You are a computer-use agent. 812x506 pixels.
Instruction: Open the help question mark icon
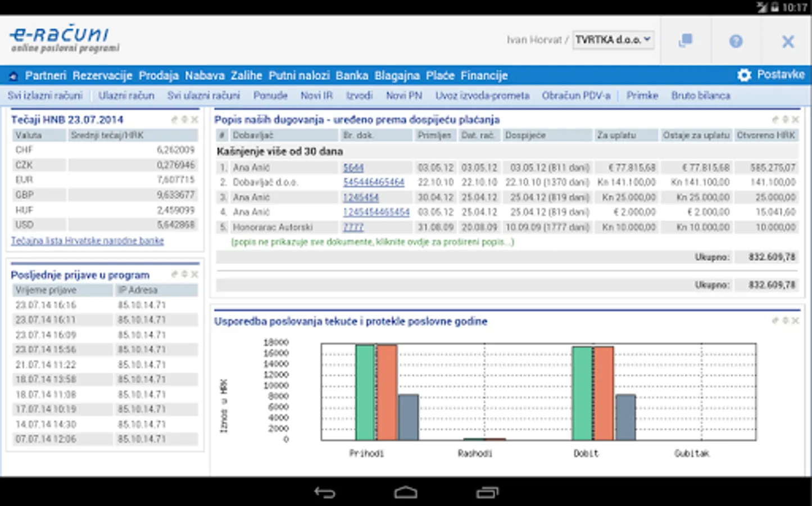[x=736, y=41]
